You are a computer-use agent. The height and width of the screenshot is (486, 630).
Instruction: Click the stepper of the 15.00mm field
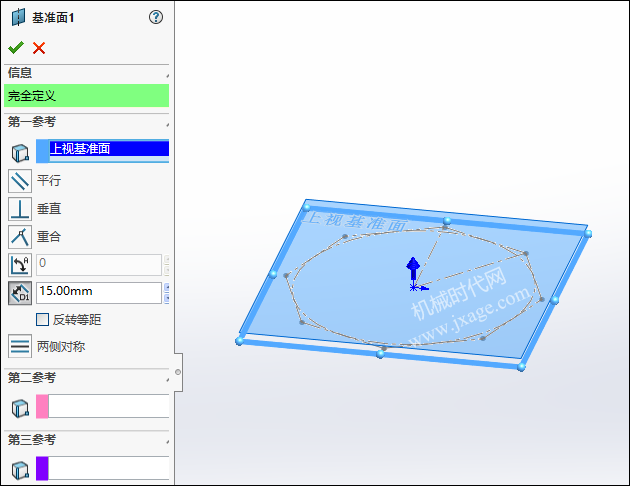(x=166, y=293)
